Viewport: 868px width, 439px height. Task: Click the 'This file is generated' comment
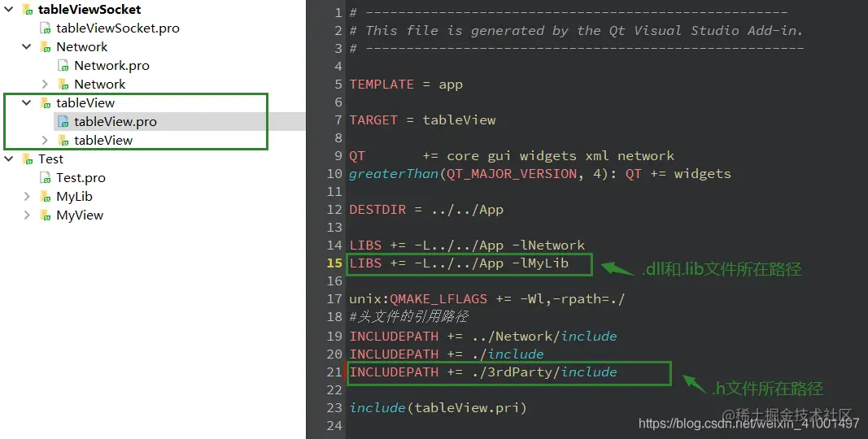576,30
